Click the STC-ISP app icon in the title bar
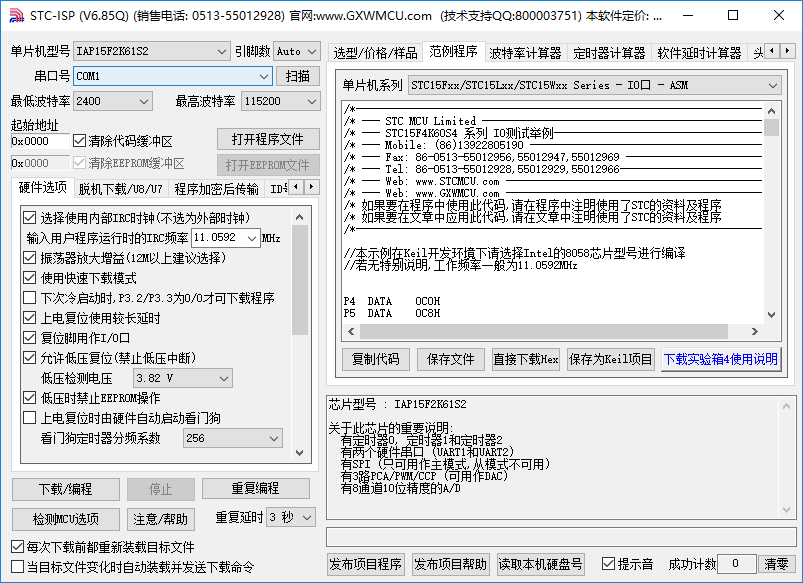 tap(16, 15)
